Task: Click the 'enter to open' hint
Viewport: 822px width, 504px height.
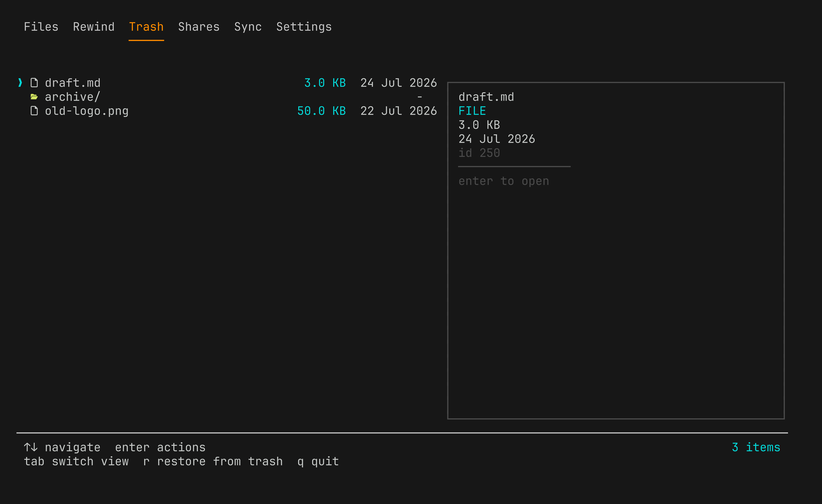Action: pos(504,181)
